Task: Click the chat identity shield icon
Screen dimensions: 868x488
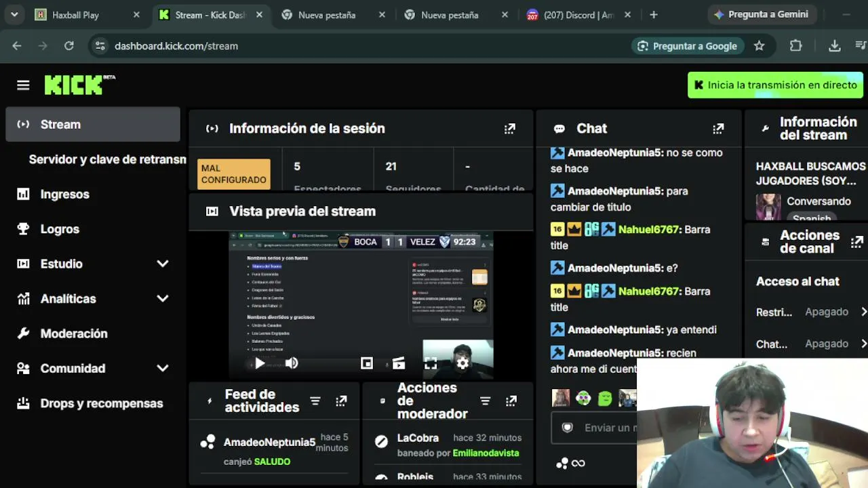Action: (x=568, y=428)
